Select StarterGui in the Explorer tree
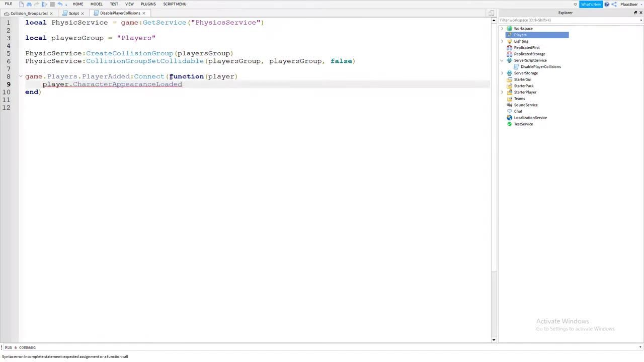644x362 pixels. (x=522, y=79)
